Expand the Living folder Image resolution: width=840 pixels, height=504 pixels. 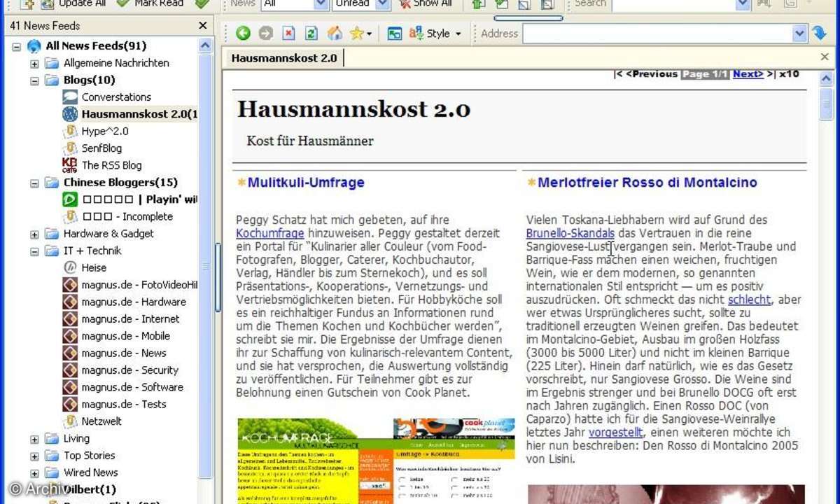click(x=34, y=439)
